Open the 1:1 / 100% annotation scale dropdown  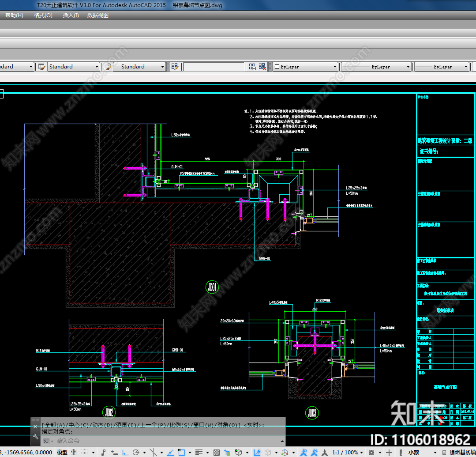[348, 453]
